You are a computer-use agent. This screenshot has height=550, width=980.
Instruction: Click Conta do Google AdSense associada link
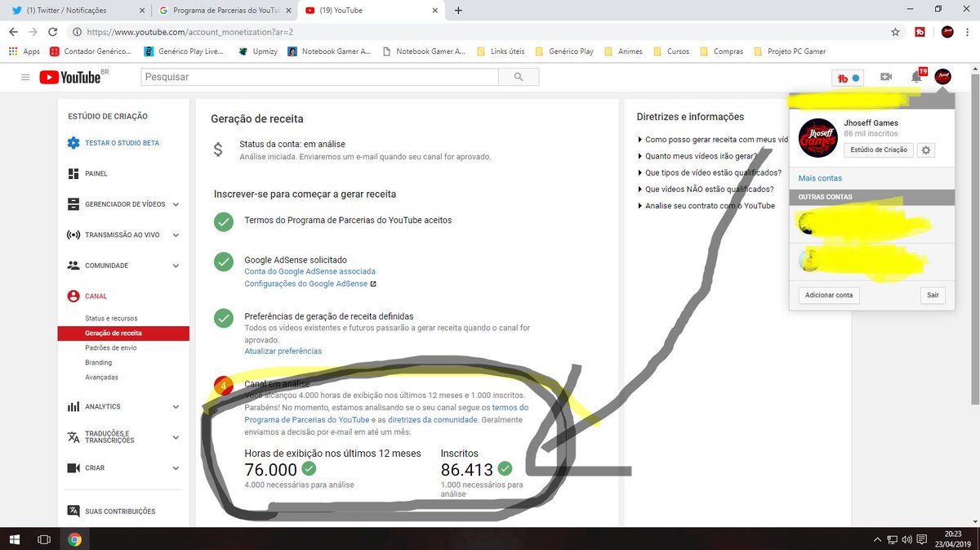coord(310,271)
